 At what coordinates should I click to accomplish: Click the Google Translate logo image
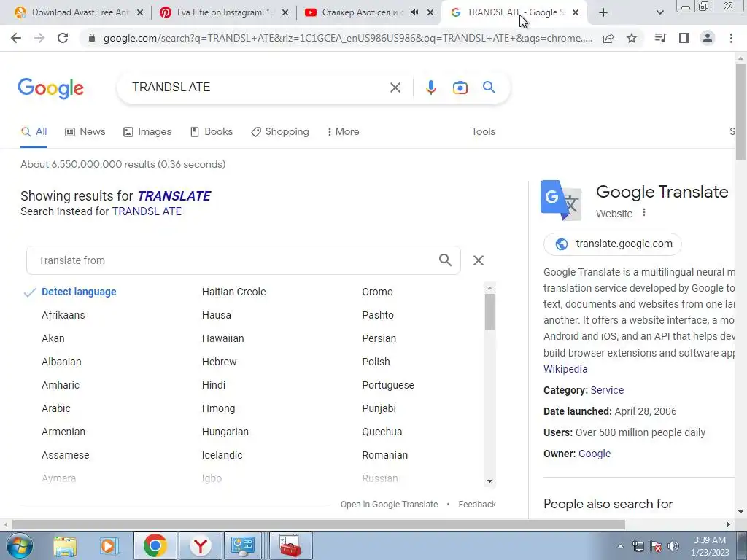tap(561, 200)
